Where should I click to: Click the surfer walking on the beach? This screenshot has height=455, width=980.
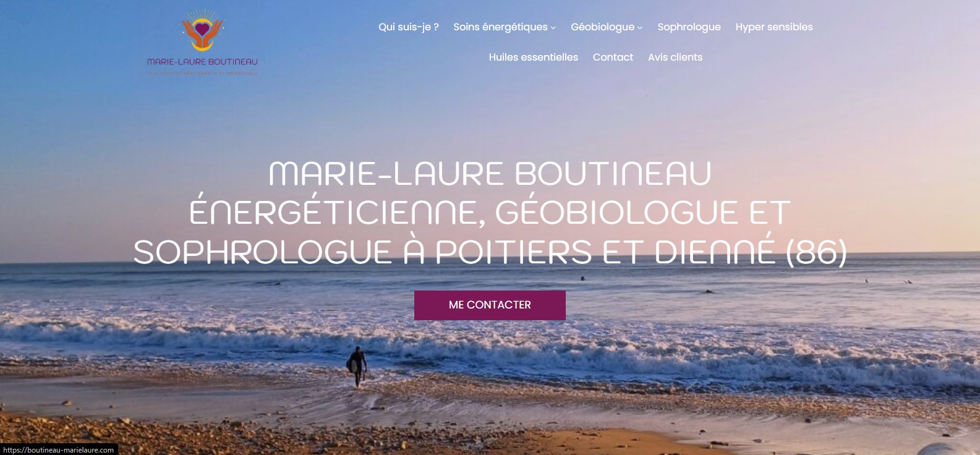357,367
